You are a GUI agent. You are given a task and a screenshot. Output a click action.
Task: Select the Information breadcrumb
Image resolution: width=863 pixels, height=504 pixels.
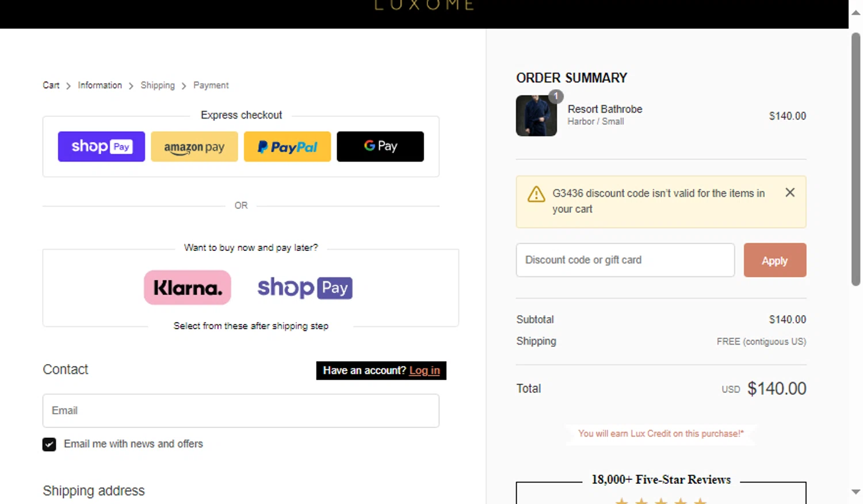tap(100, 85)
